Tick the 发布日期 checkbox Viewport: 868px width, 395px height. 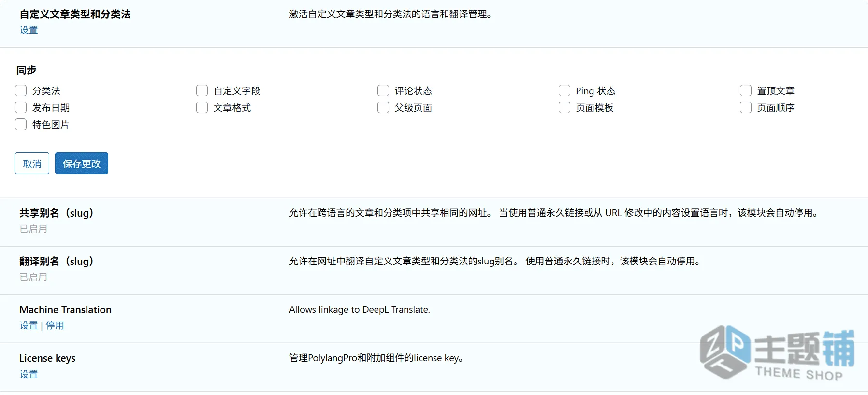click(x=21, y=107)
